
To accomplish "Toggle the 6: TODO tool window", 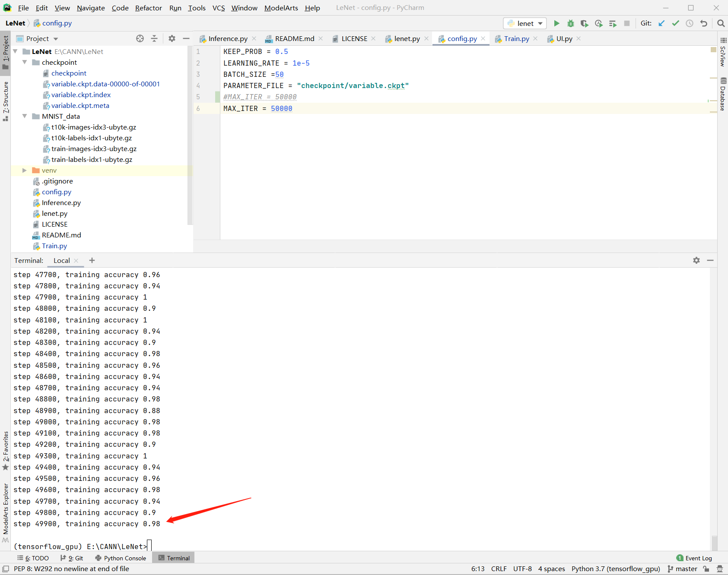I will (33, 558).
